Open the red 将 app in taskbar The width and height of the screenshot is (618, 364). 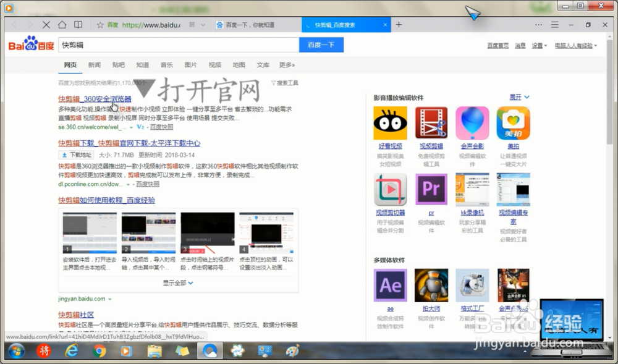pos(44,350)
